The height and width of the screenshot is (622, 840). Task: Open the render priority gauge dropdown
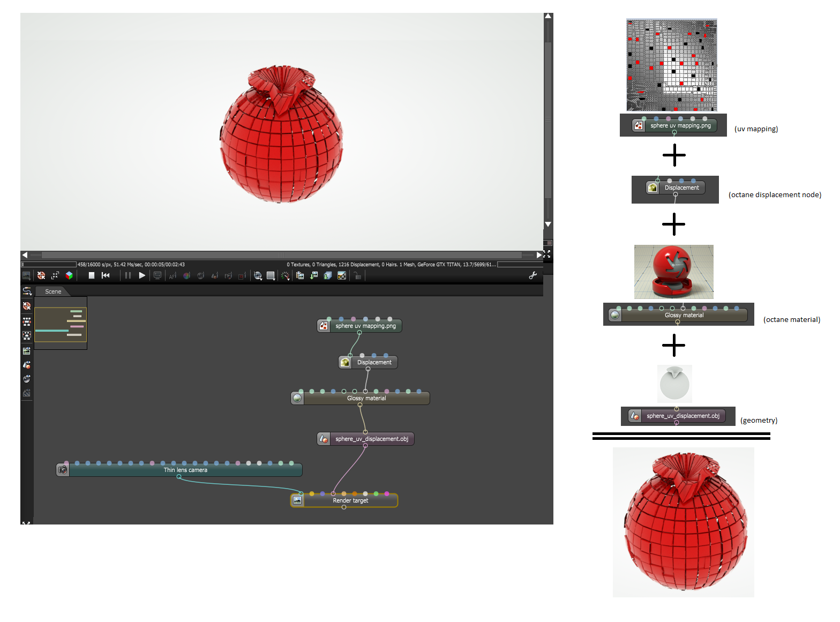[x=286, y=275]
